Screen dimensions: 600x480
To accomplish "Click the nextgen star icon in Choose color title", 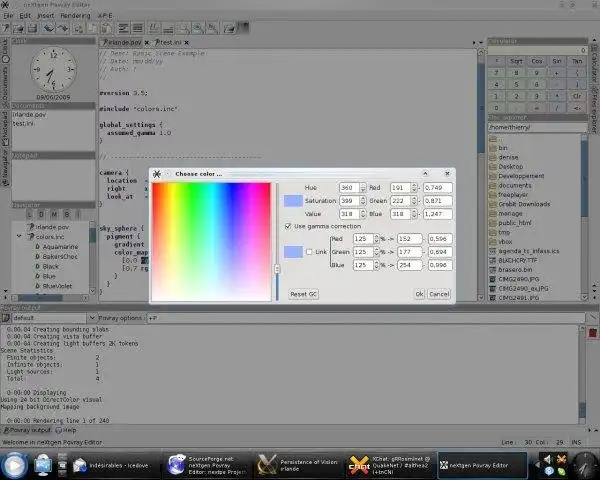I will tap(157, 174).
